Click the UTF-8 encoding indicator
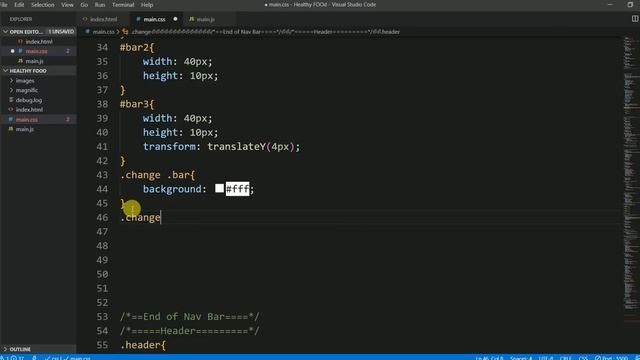The image size is (640, 360). 546,358
